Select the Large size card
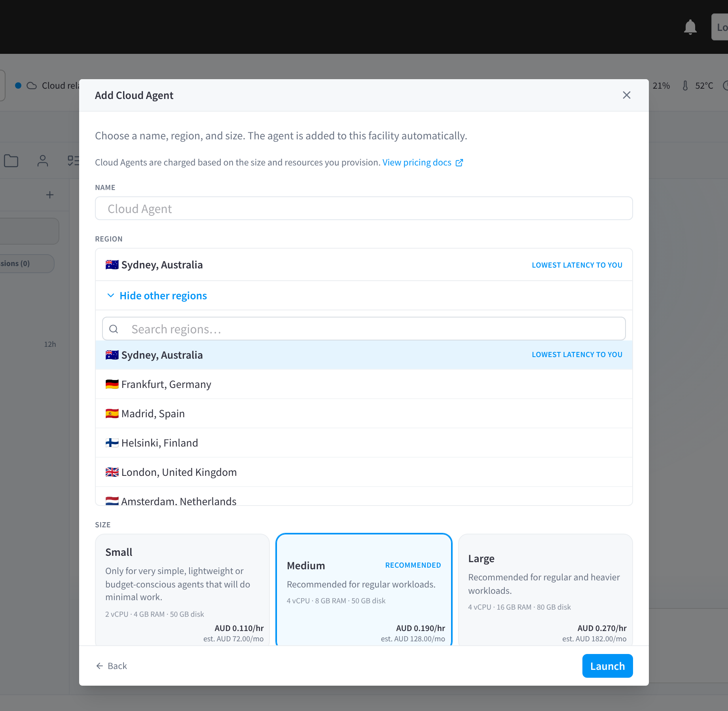This screenshot has width=728, height=711. [545, 590]
